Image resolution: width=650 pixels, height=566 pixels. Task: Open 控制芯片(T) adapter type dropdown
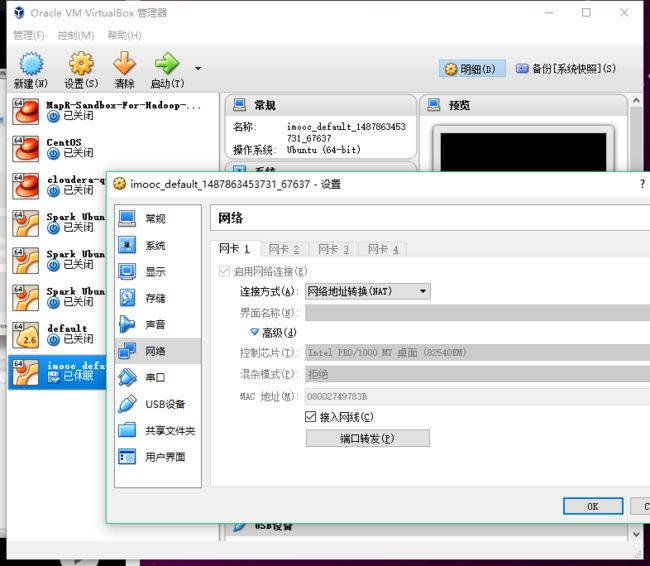[x=478, y=352]
